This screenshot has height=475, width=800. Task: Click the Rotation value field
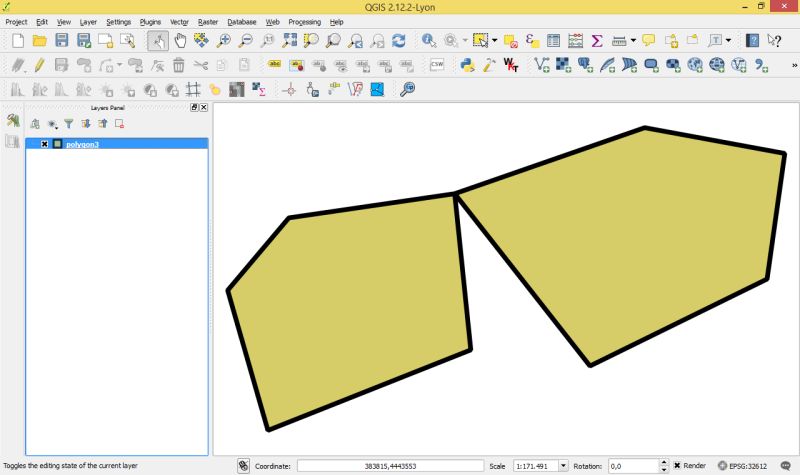[634, 466]
